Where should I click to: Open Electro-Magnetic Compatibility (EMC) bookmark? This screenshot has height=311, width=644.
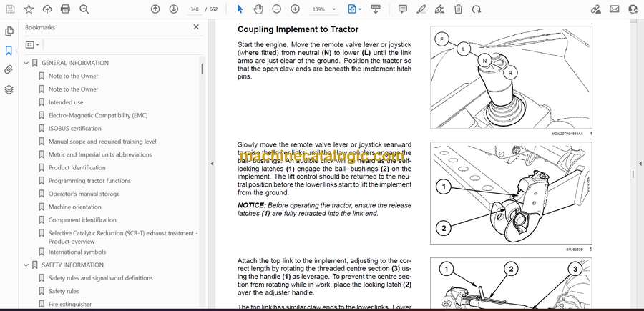pos(98,115)
